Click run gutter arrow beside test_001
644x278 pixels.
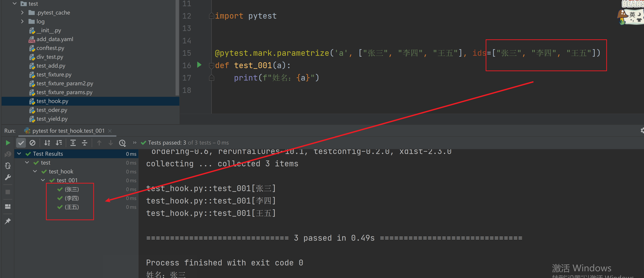[199, 65]
